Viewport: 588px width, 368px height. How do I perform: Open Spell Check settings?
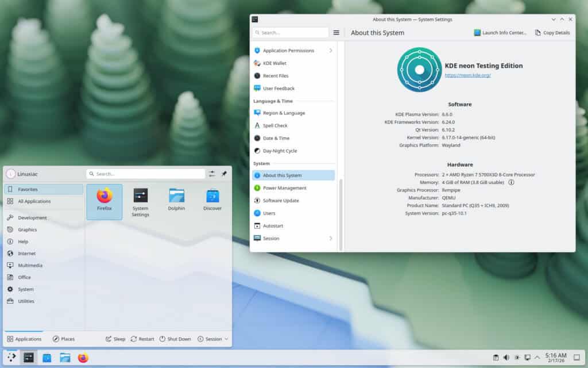tap(274, 125)
